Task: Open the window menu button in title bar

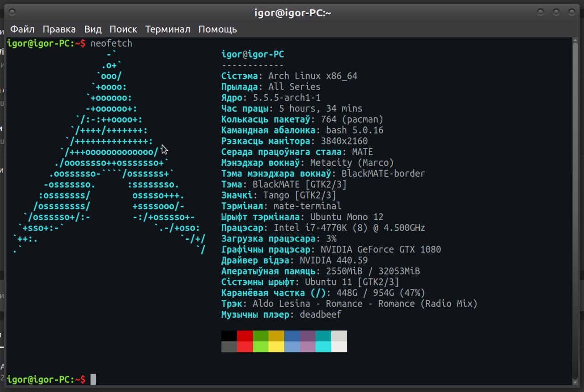Action: tap(12, 12)
